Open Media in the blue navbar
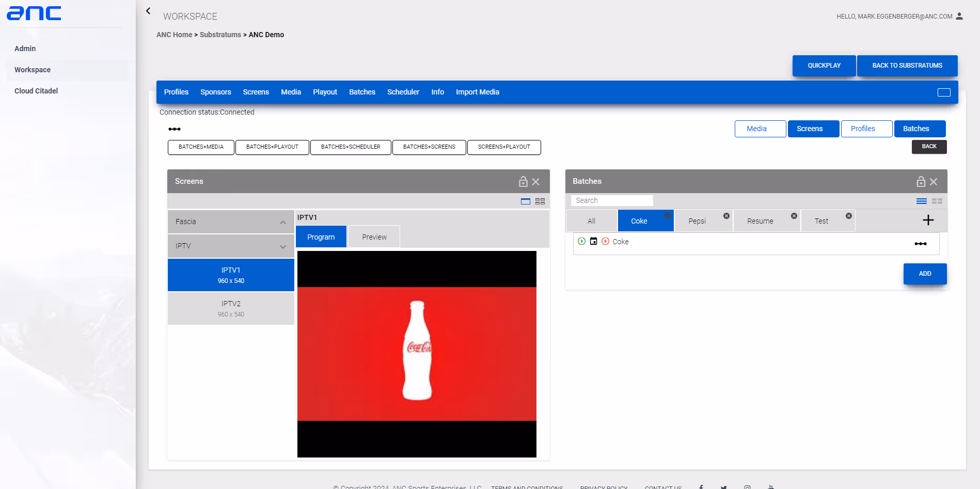 click(291, 92)
